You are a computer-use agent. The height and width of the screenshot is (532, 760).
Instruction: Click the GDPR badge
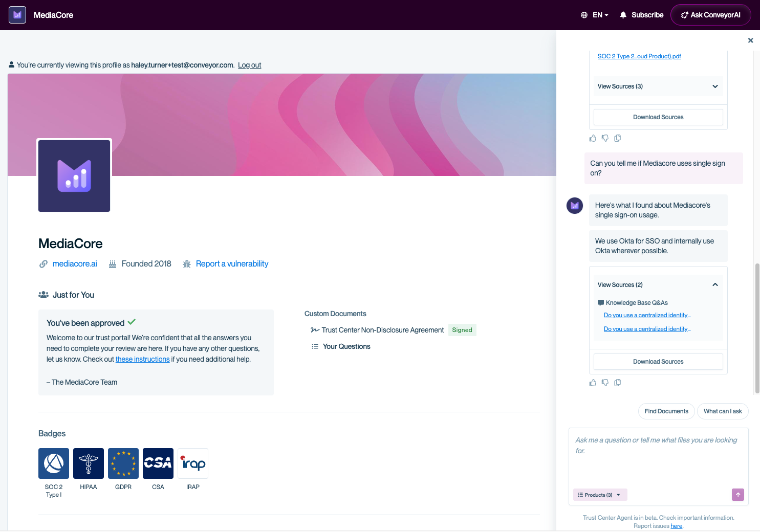click(123, 463)
